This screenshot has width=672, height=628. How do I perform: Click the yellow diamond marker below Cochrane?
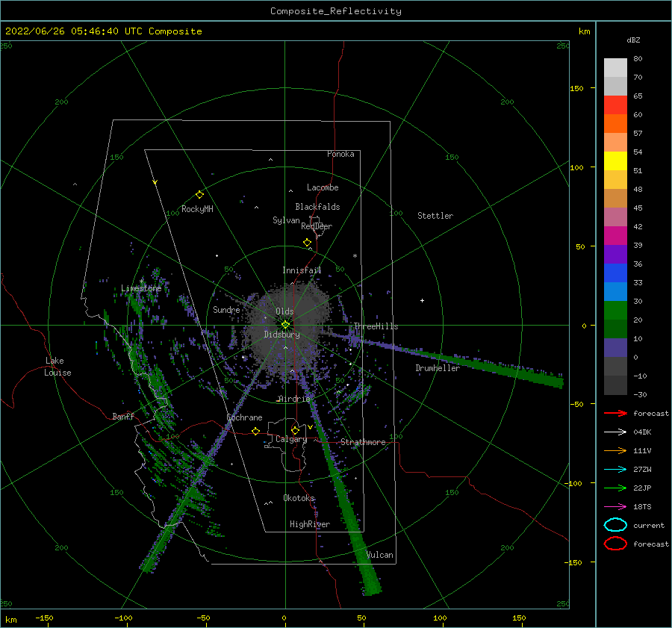point(256,431)
